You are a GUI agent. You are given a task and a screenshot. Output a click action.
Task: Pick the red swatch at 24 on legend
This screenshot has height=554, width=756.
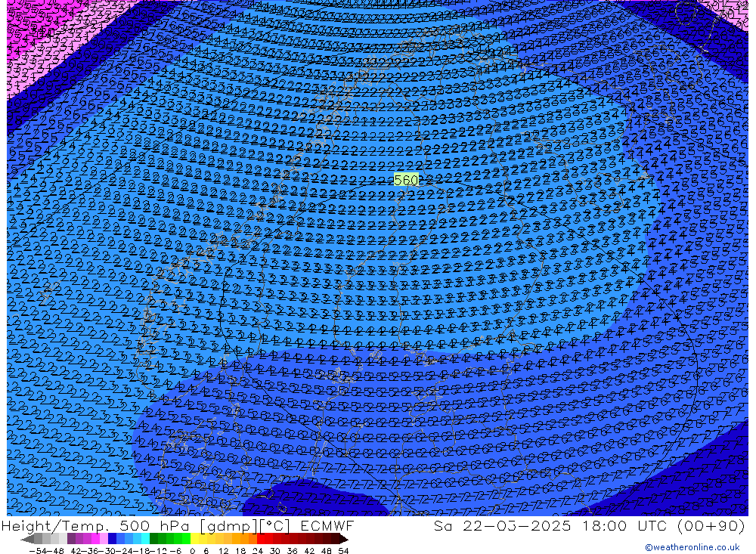tap(261, 539)
